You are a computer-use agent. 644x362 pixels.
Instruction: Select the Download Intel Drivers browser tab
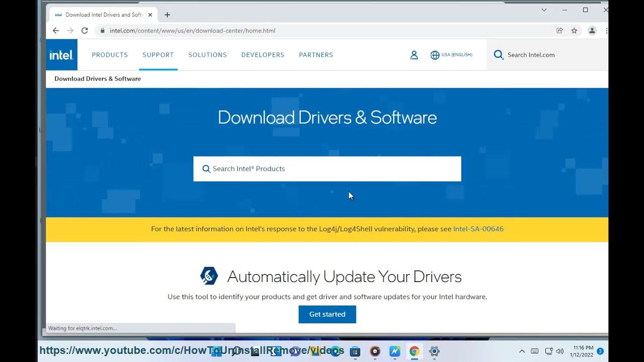point(103,15)
